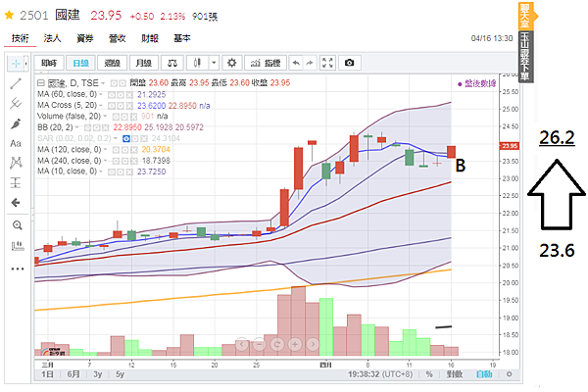Select the Aa text annotation tool
This screenshot has height=392, width=588.
point(16,143)
